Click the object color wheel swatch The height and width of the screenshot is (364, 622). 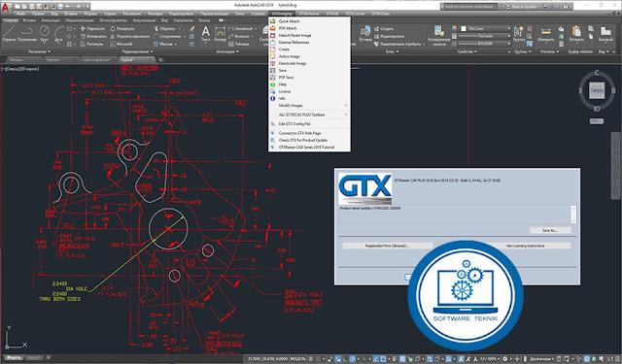pos(454,28)
